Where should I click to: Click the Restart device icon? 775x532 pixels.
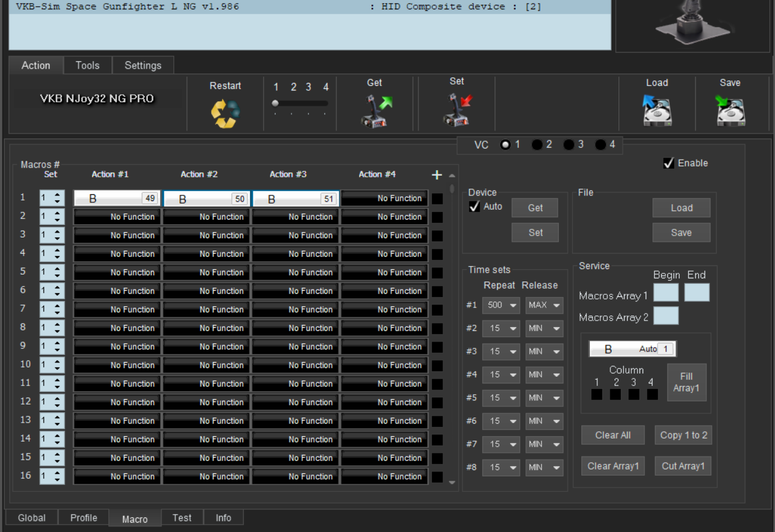(225, 113)
